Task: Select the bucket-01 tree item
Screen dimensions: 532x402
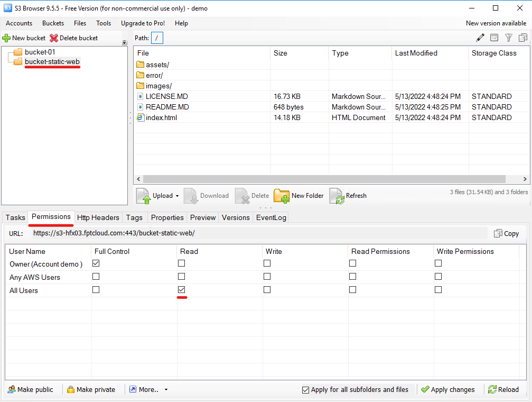Action: [38, 52]
